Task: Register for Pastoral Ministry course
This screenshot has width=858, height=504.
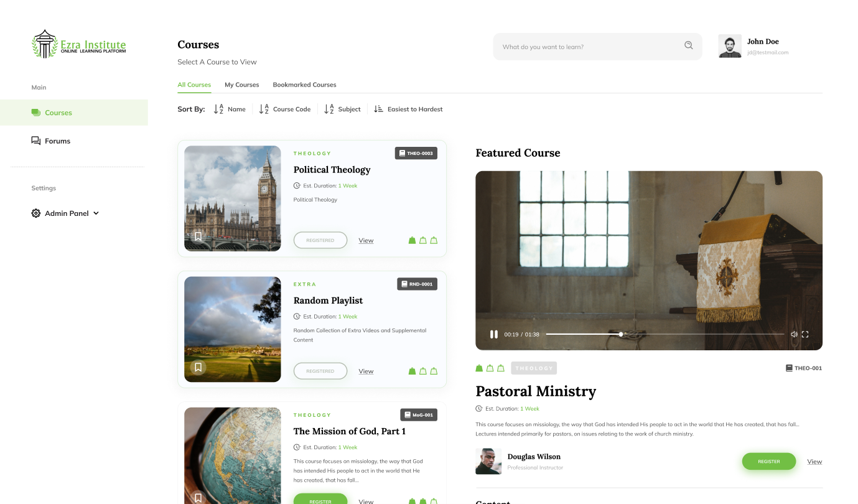Action: [x=769, y=461]
